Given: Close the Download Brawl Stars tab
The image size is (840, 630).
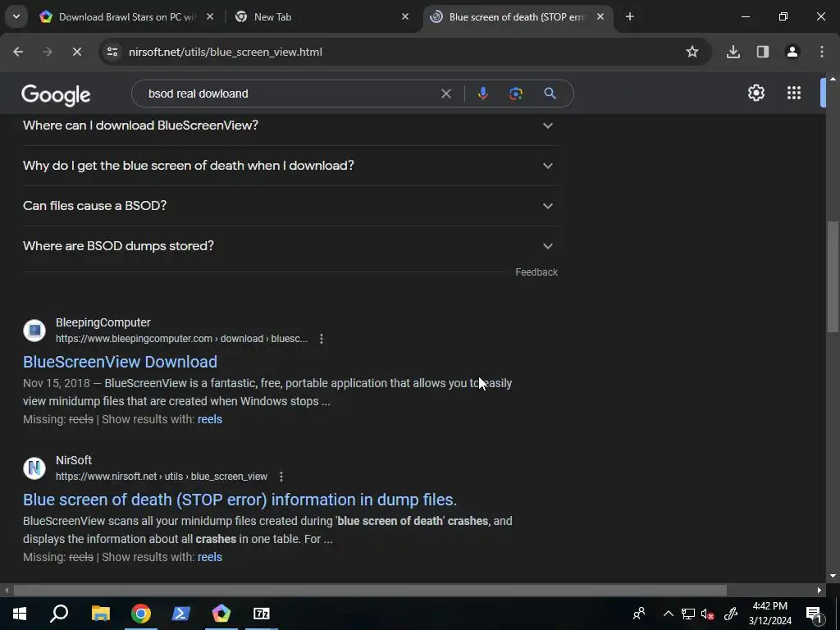Looking at the screenshot, I should (x=210, y=16).
